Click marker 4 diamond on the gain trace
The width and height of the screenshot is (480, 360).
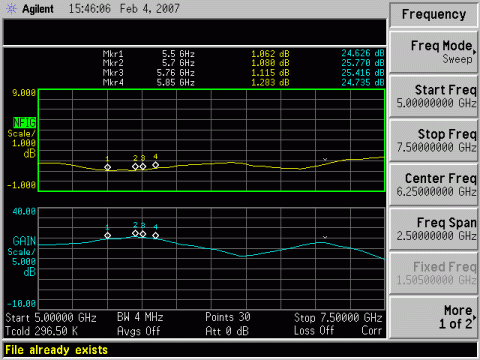tap(155, 235)
